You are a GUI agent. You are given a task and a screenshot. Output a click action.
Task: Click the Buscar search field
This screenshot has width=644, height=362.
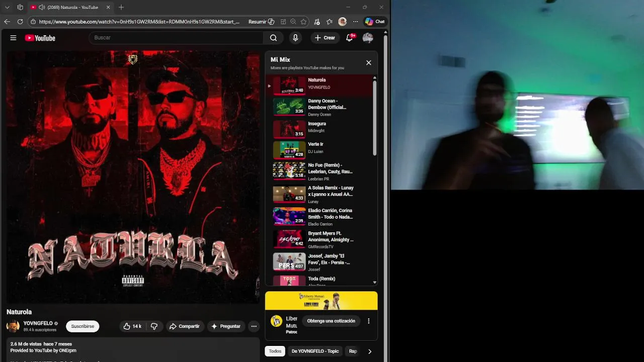click(x=176, y=38)
